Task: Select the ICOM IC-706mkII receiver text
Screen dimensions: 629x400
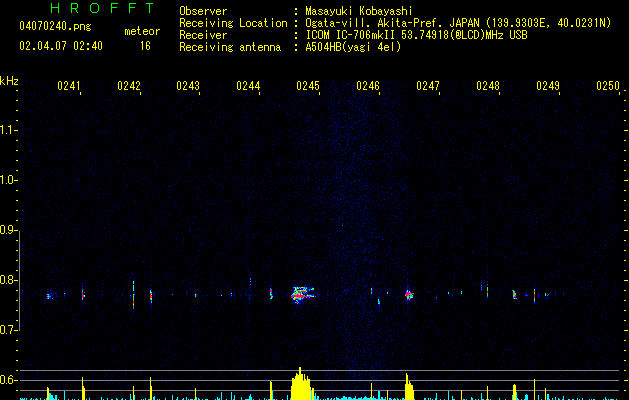Action: (x=416, y=35)
